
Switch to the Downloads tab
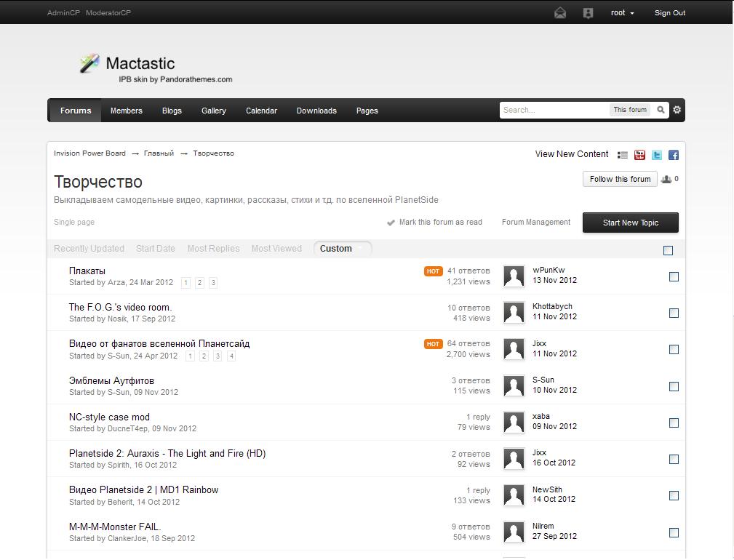[x=316, y=111]
